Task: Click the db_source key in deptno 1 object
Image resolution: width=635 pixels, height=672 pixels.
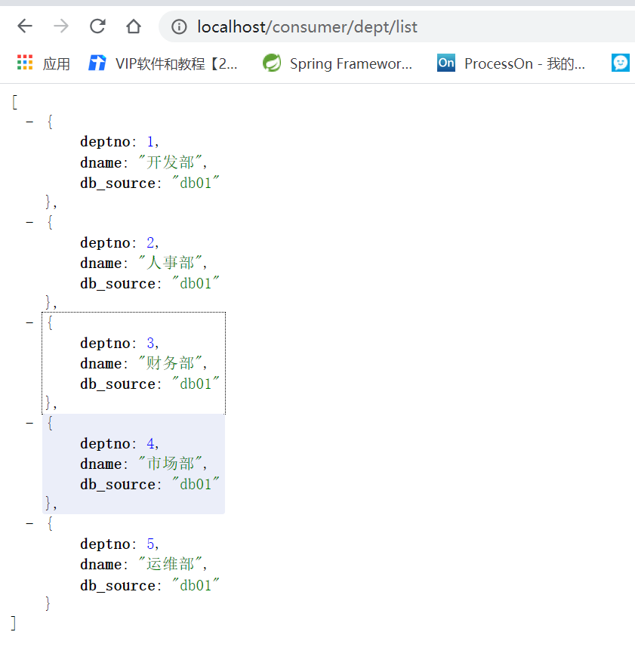Action: [118, 183]
